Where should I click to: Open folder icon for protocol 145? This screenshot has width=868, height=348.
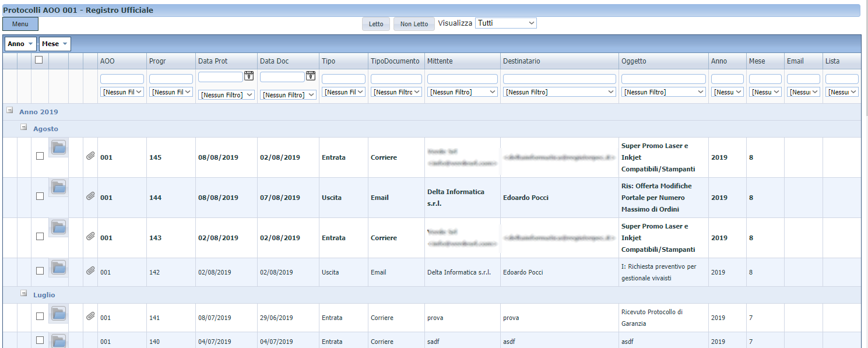click(x=58, y=148)
